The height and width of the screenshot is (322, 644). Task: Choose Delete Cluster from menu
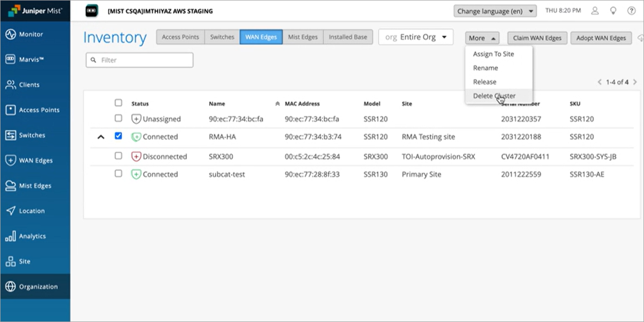[494, 96]
